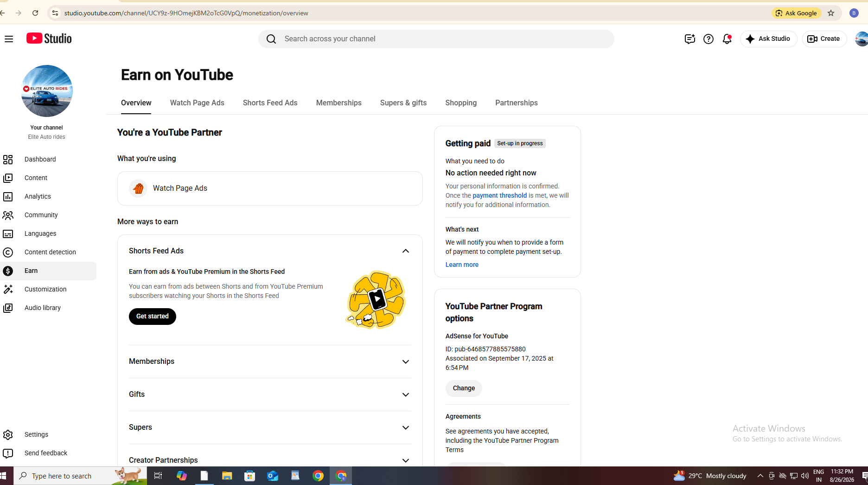Image resolution: width=868 pixels, height=485 pixels.
Task: Click the YouTube Studio logo
Action: [x=49, y=39]
